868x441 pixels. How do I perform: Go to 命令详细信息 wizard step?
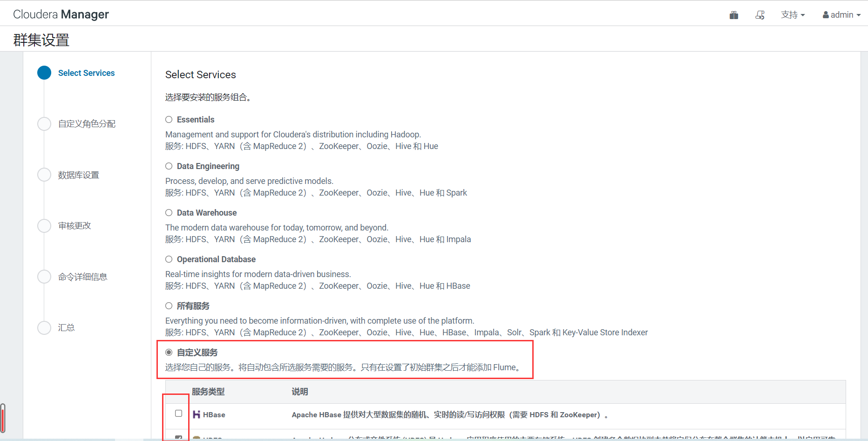(82, 277)
